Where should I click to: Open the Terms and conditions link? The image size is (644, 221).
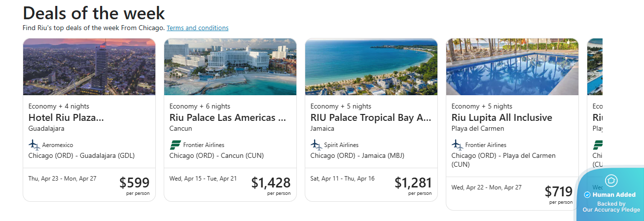pos(197,28)
